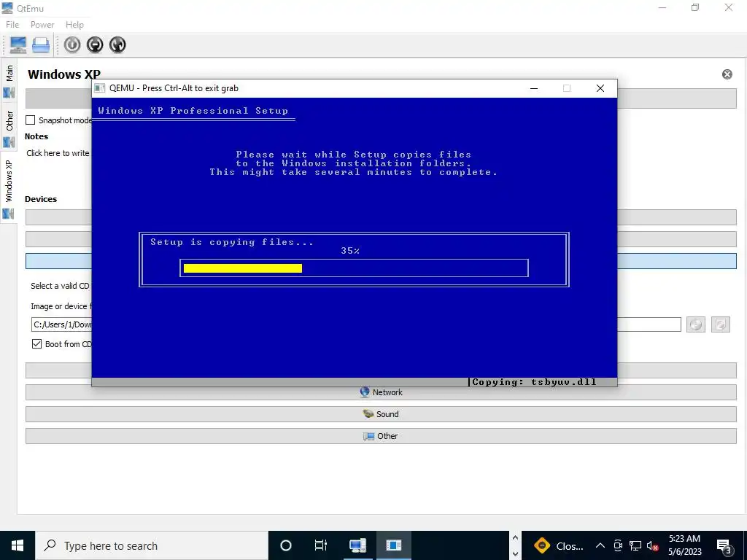The height and width of the screenshot is (560, 747).
Task: Click the power on toolbar button
Action: [72, 44]
